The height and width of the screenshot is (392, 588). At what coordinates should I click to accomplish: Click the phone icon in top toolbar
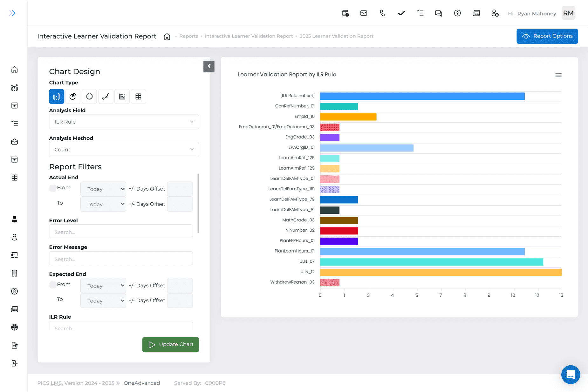(x=382, y=13)
